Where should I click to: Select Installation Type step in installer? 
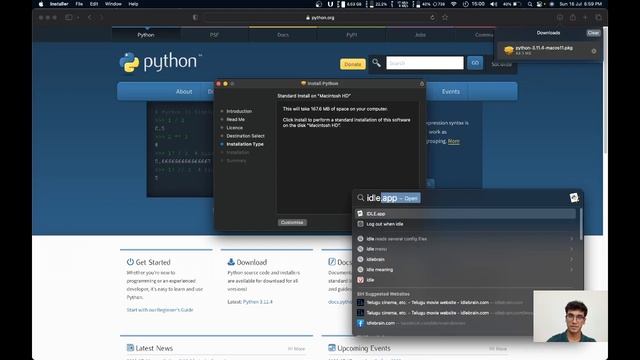[245, 144]
